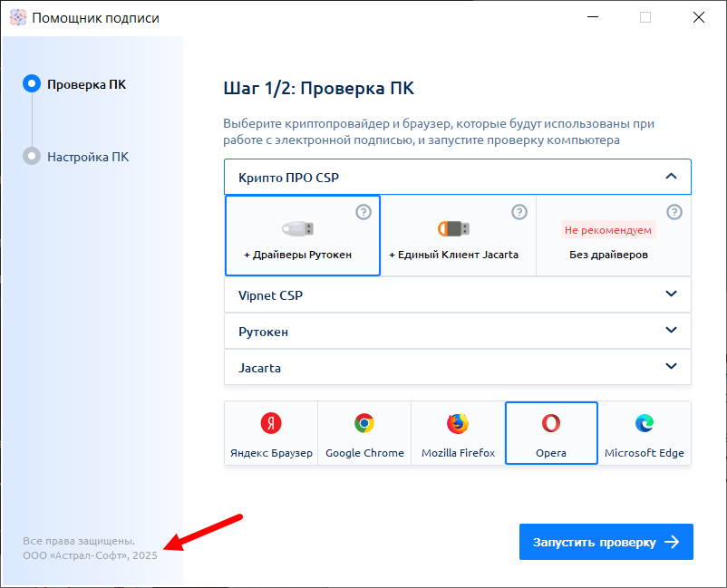727x588 pixels.
Task: Click the Microsoft Edge logo icon
Action: [645, 423]
